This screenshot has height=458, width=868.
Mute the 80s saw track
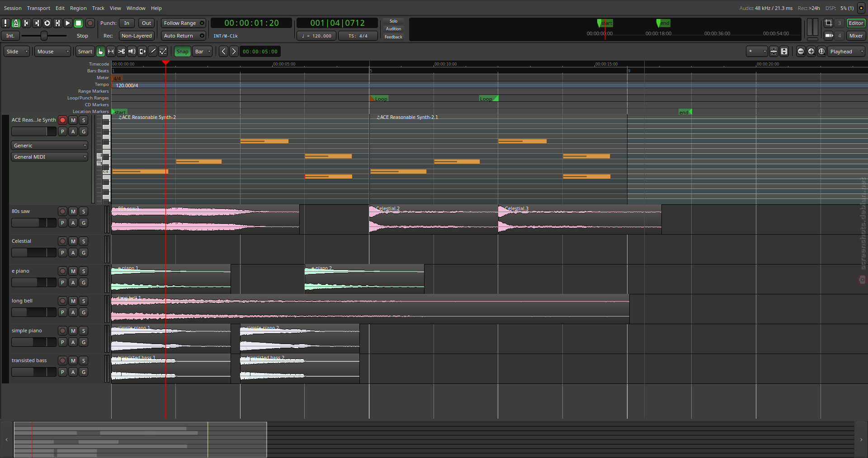point(73,212)
